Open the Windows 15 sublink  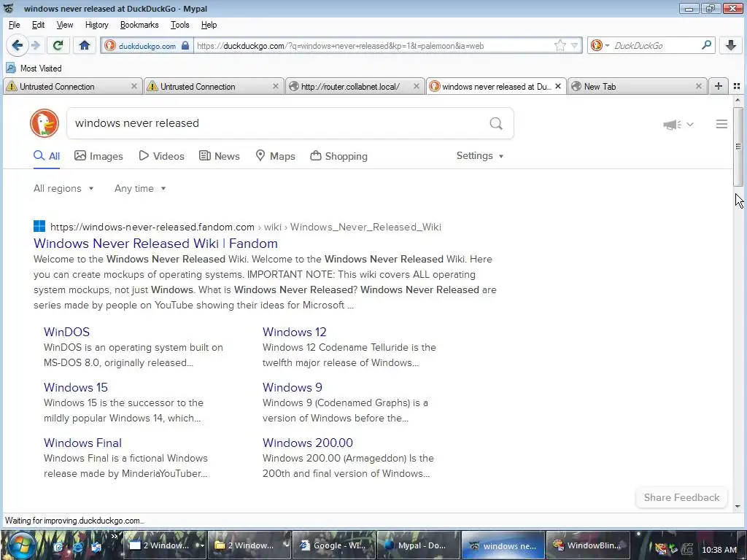(76, 387)
